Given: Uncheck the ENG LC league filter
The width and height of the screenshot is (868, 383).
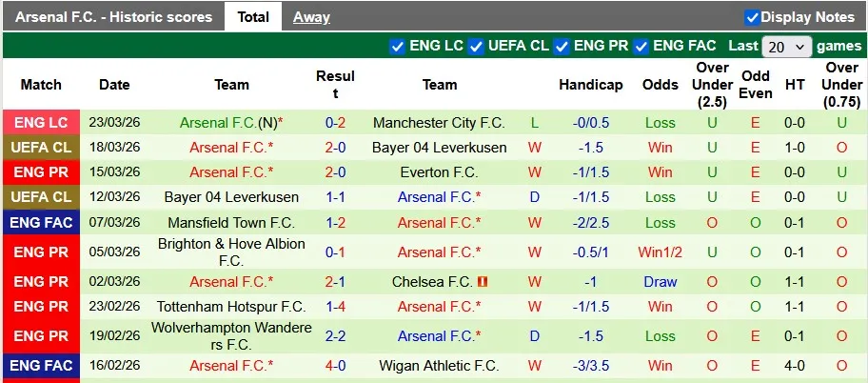Looking at the screenshot, I should coord(397,46).
